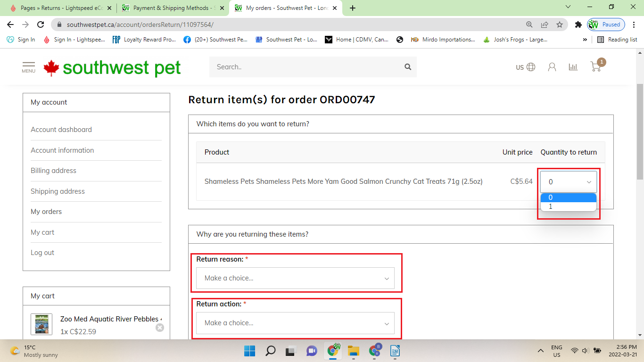Click the Shameless Pets product name text
This screenshot has width=644, height=362.
pyautogui.click(x=343, y=181)
